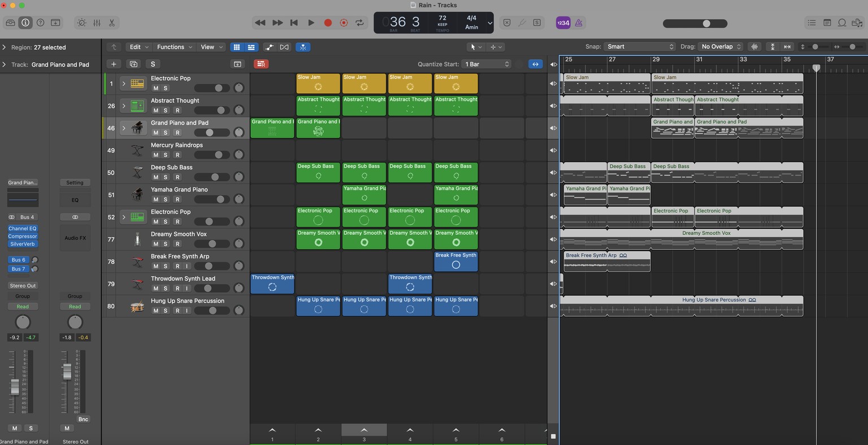
Task: Click the Waveform Zoom button
Action: pos(754,47)
